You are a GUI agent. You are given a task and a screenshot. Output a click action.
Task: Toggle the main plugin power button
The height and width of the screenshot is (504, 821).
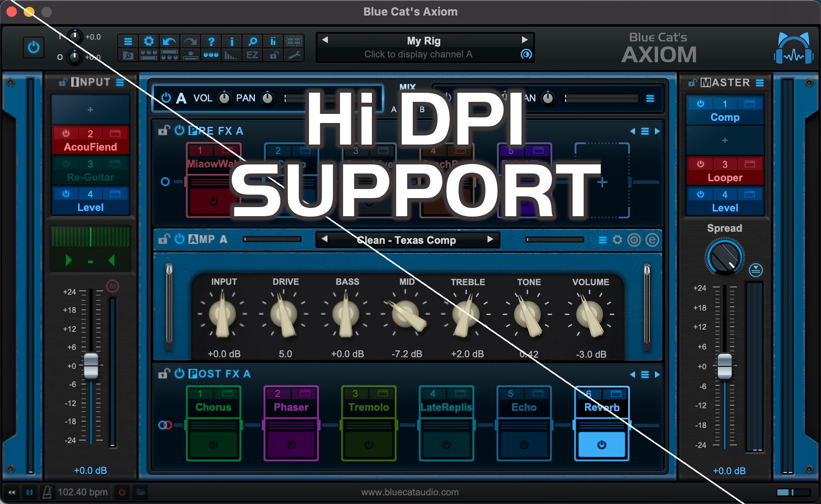[x=33, y=47]
